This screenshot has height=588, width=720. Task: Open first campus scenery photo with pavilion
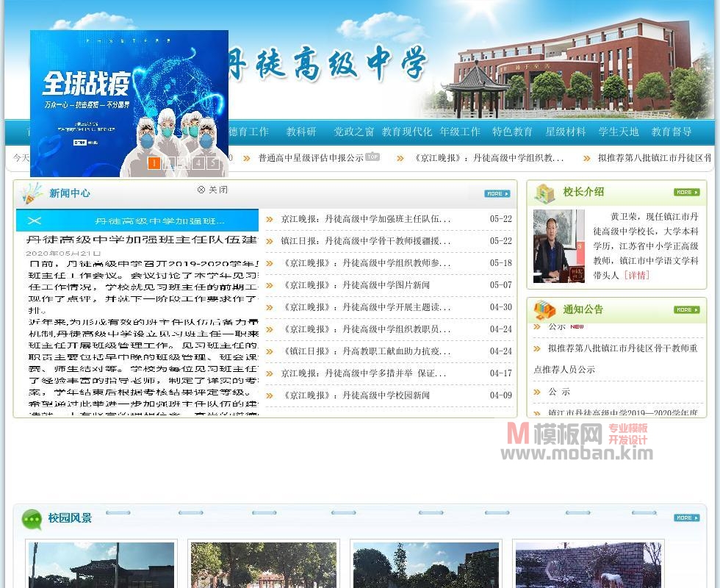click(x=101, y=565)
